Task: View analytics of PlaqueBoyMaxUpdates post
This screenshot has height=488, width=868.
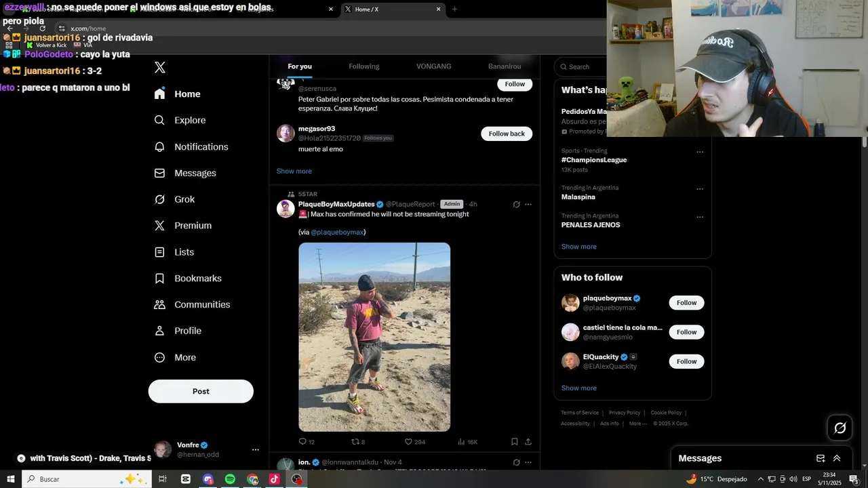Action: point(461,442)
